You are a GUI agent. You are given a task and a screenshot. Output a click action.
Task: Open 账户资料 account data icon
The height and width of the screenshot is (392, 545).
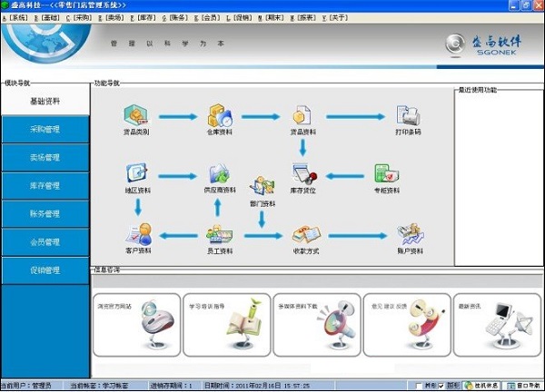pos(408,233)
